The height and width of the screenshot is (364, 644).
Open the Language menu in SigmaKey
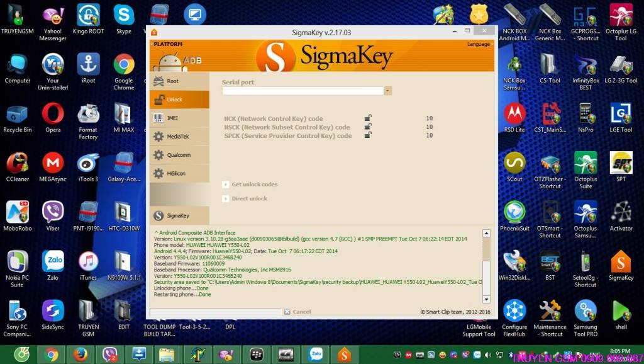tap(479, 44)
